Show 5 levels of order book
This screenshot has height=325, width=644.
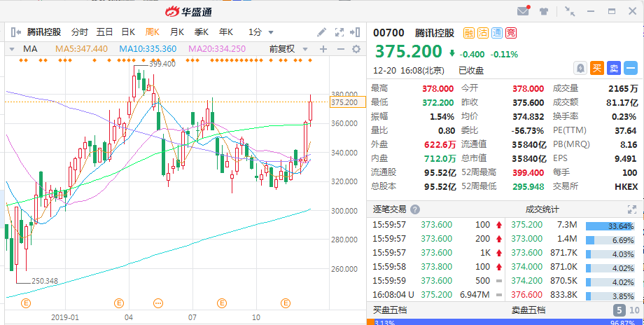click(619, 310)
